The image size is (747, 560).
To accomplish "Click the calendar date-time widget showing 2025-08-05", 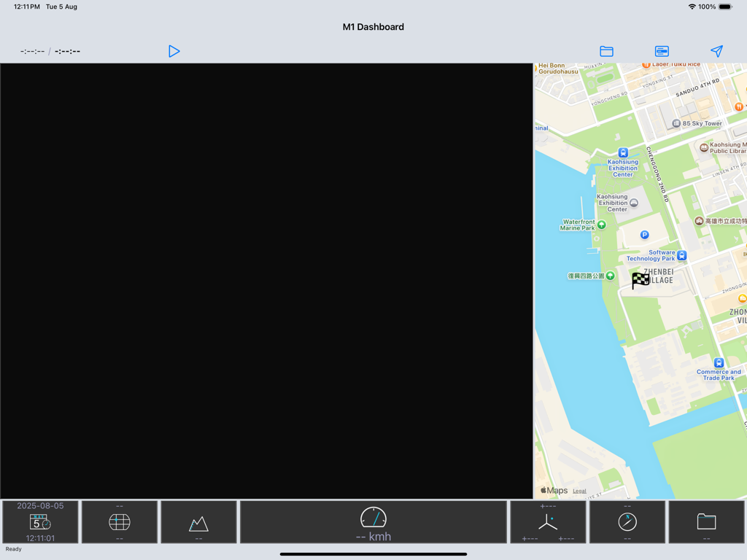I will click(x=39, y=521).
